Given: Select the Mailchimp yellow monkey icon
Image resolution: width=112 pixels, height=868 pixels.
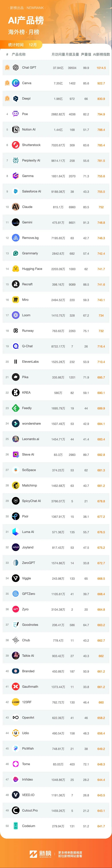Looking at the screenshot, I should (x=15, y=486).
